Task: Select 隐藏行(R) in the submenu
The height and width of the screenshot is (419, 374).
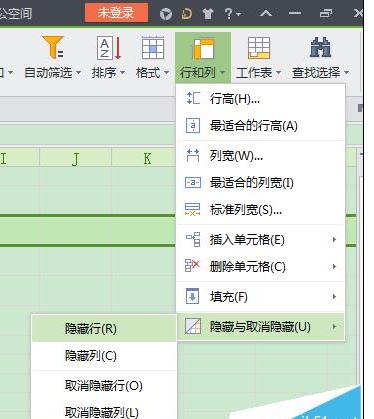Action: [104, 328]
